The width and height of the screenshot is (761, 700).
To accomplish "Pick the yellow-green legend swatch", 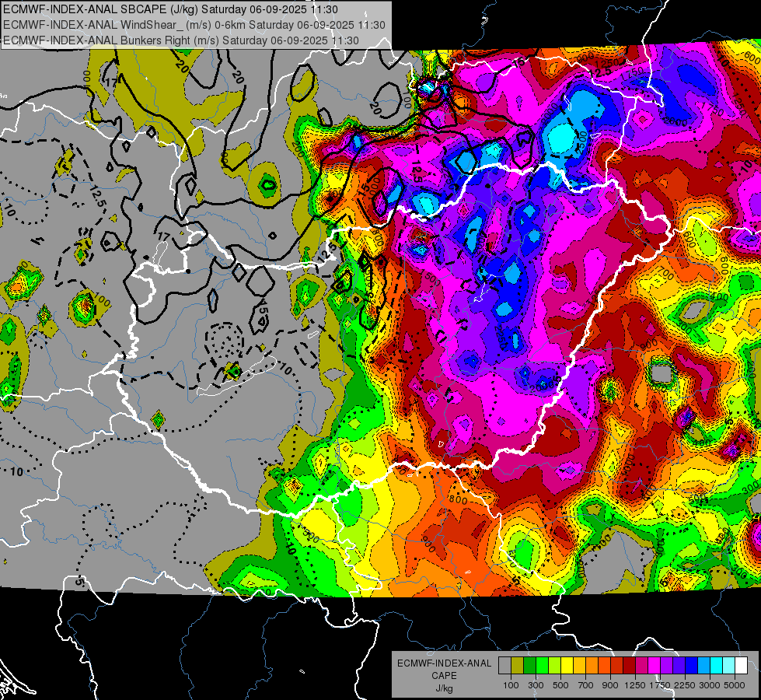I will coord(555,666).
